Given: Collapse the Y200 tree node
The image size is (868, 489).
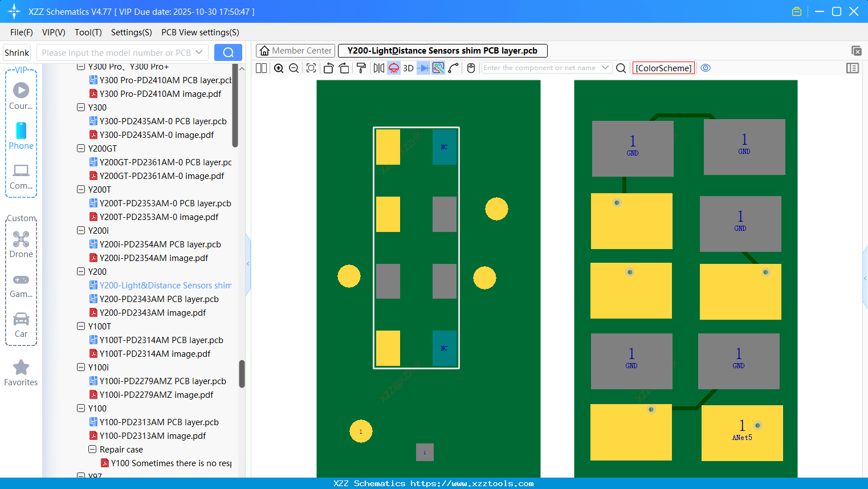Looking at the screenshot, I should [81, 271].
